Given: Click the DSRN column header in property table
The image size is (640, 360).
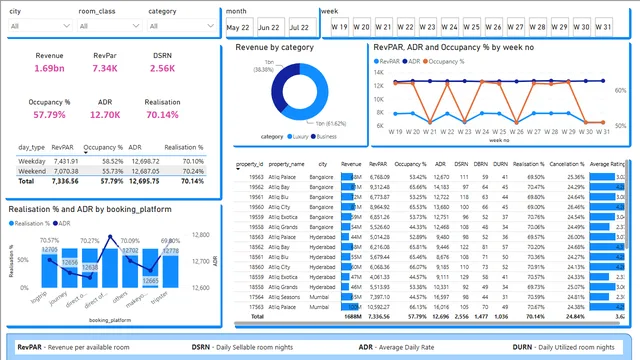Looking at the screenshot, I should (461, 164).
